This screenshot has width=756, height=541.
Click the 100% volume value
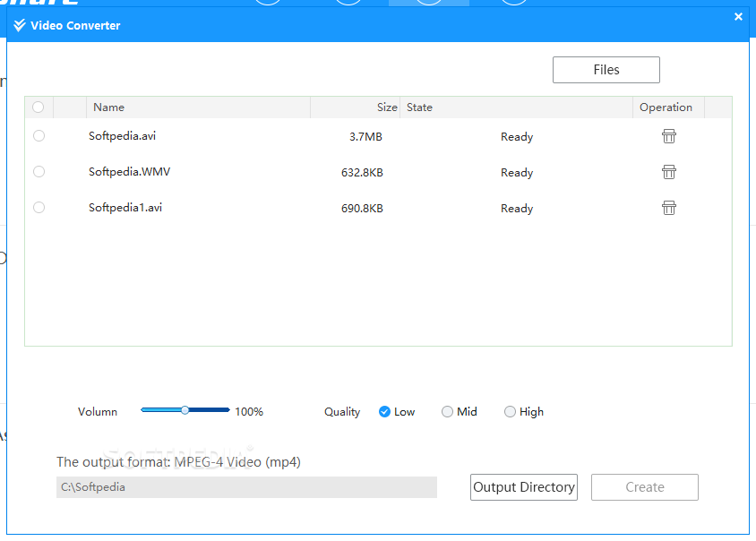249,412
